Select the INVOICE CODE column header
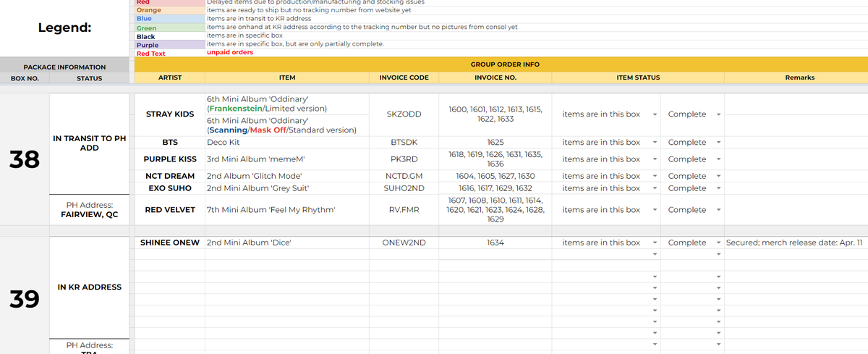868x354 pixels. (x=404, y=77)
